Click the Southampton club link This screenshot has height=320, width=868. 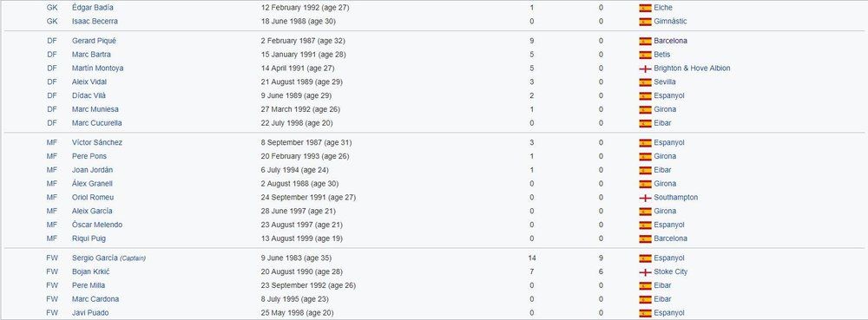(x=676, y=198)
